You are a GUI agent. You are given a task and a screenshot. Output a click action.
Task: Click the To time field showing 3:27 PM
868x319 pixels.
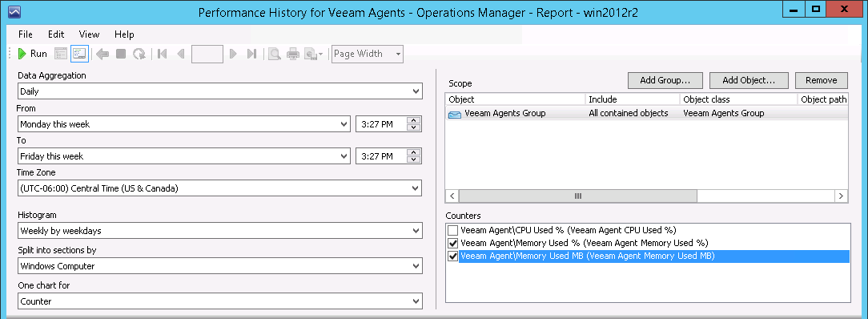pos(381,156)
